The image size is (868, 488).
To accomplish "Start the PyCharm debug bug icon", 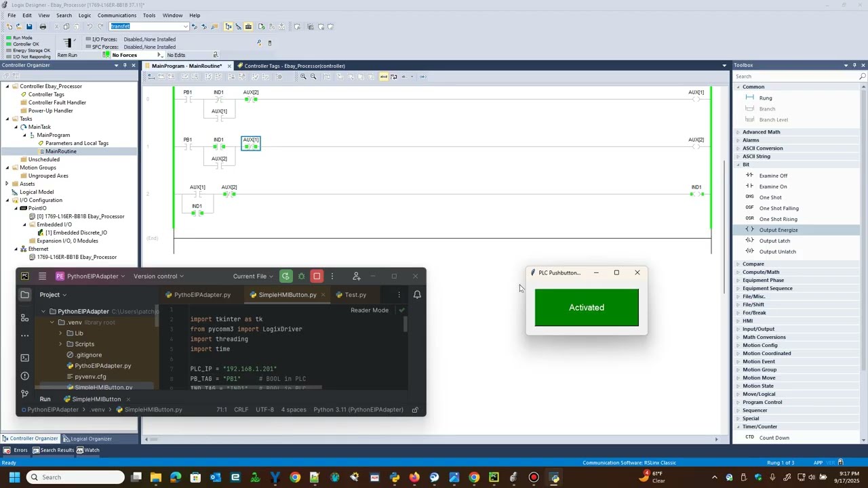I will click(x=301, y=276).
